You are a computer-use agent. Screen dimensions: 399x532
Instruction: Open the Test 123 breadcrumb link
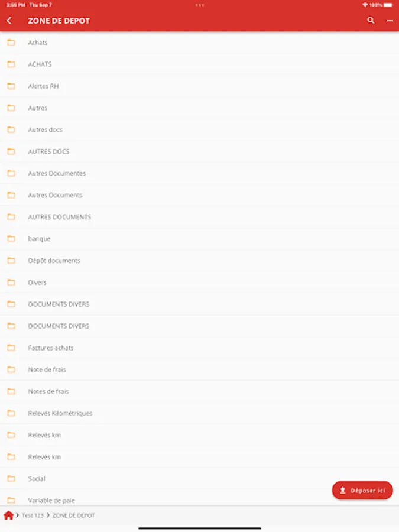click(33, 515)
